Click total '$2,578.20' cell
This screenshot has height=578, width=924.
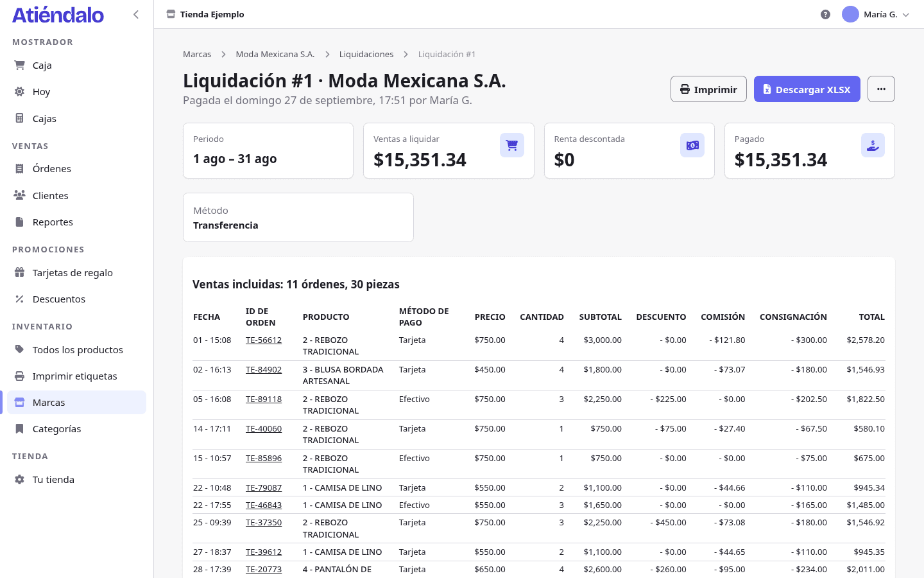pyautogui.click(x=866, y=340)
